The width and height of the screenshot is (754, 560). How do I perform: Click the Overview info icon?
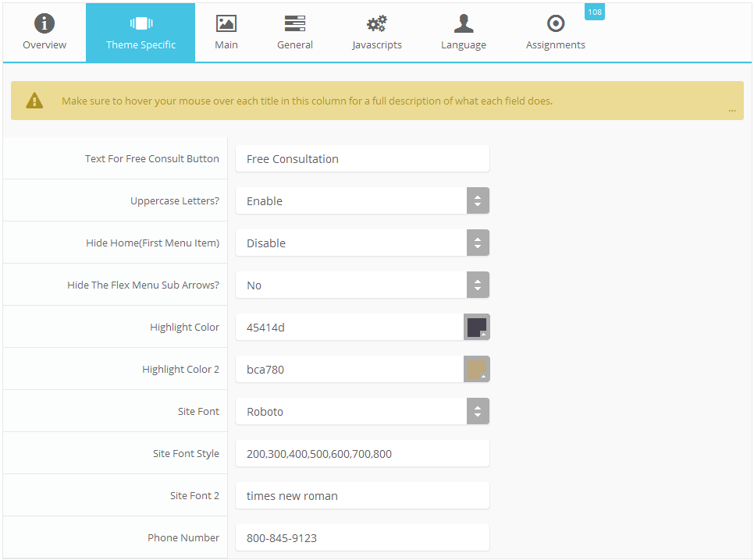[44, 23]
